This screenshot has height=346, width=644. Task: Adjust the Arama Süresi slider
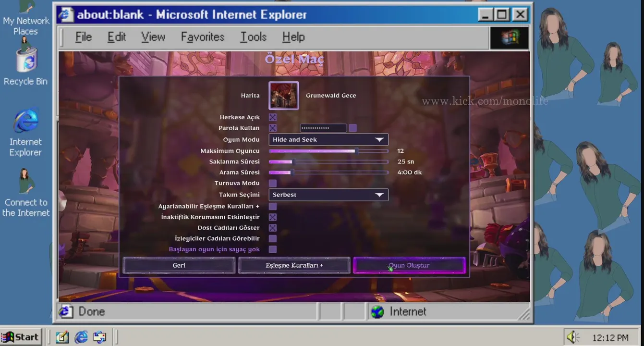click(x=328, y=173)
